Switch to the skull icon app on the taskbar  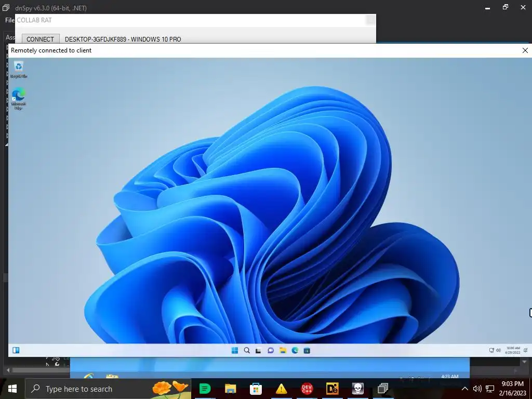click(x=357, y=389)
